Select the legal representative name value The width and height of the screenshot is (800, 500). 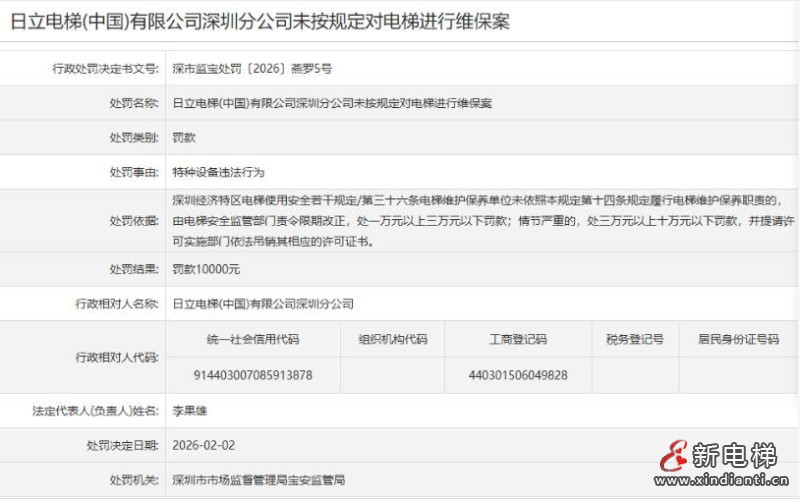[190, 410]
